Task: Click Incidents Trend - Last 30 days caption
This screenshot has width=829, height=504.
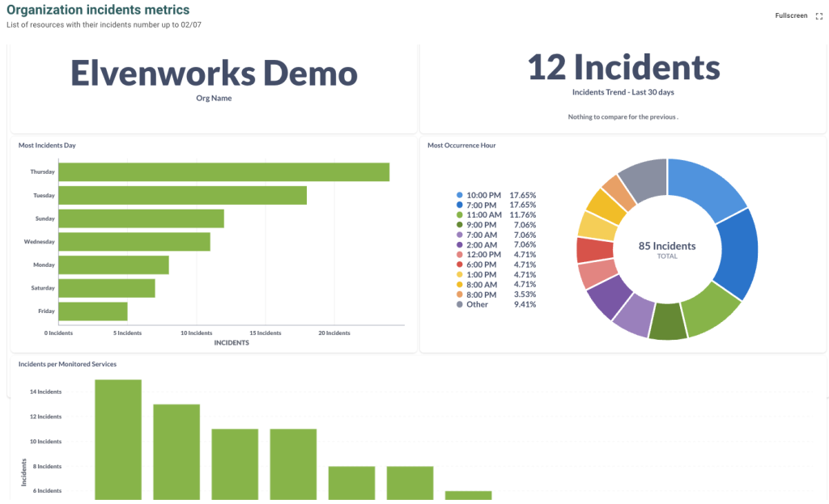Action: coord(623,92)
